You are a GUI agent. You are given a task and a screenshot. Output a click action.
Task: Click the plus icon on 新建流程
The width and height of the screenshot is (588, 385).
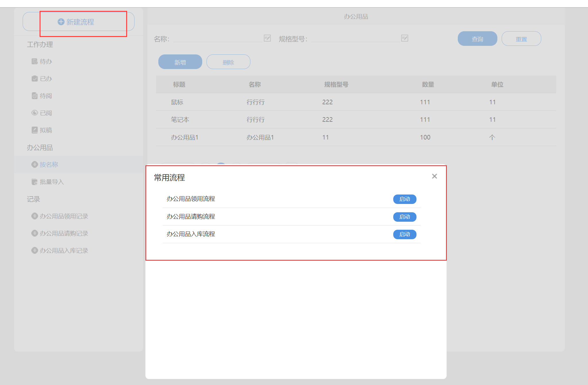point(61,22)
